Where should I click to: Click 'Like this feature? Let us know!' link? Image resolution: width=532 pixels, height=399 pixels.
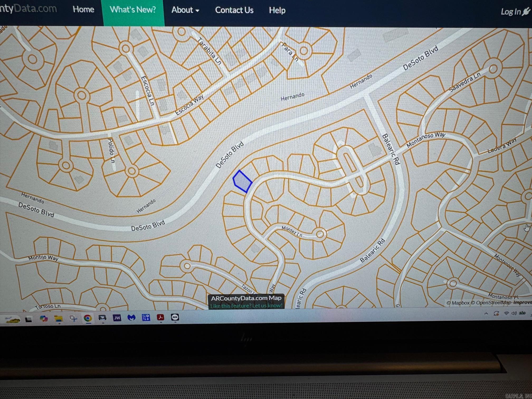(x=246, y=306)
